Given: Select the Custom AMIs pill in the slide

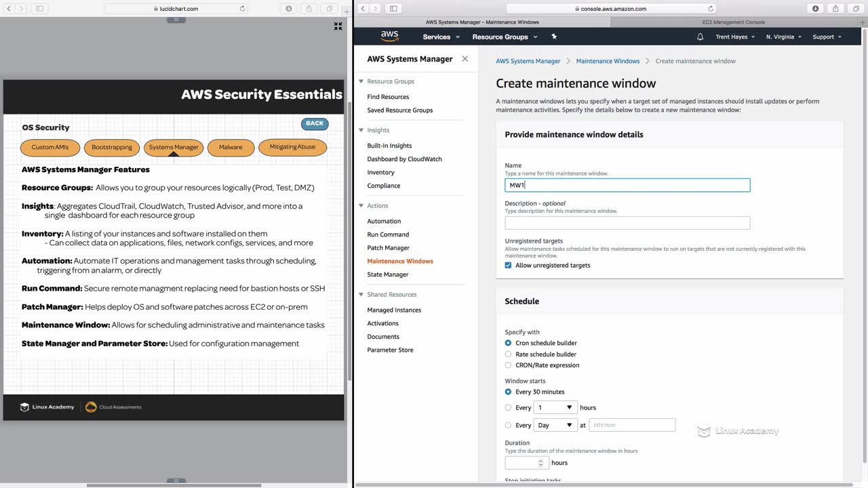Looking at the screenshot, I should pyautogui.click(x=50, y=147).
